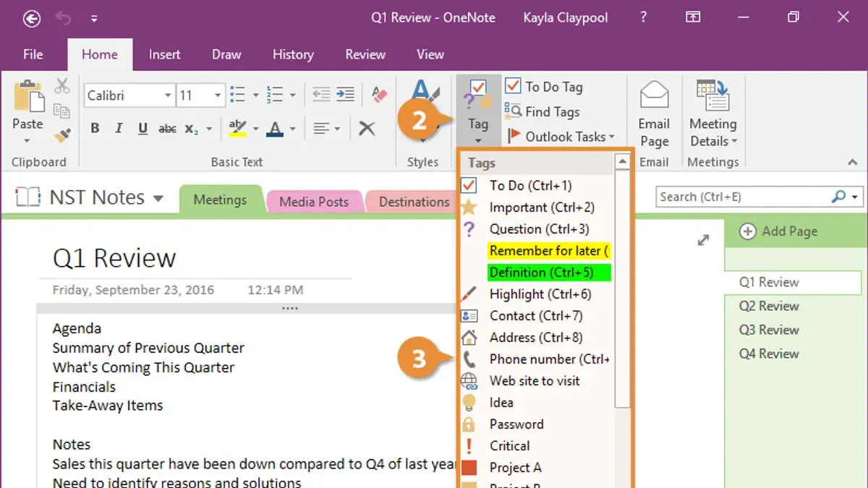Select the Contact (Ctrl+7) tag
Image resolution: width=868 pixels, height=488 pixels.
coord(536,316)
